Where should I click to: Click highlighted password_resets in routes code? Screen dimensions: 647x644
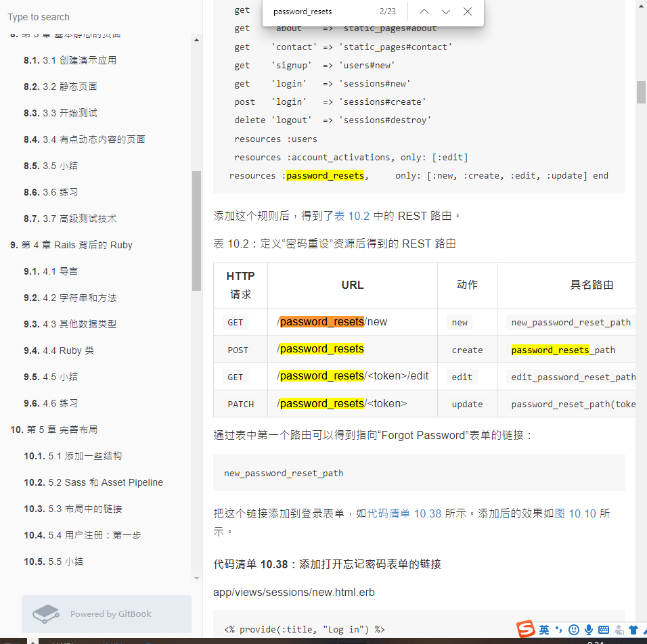coord(325,176)
